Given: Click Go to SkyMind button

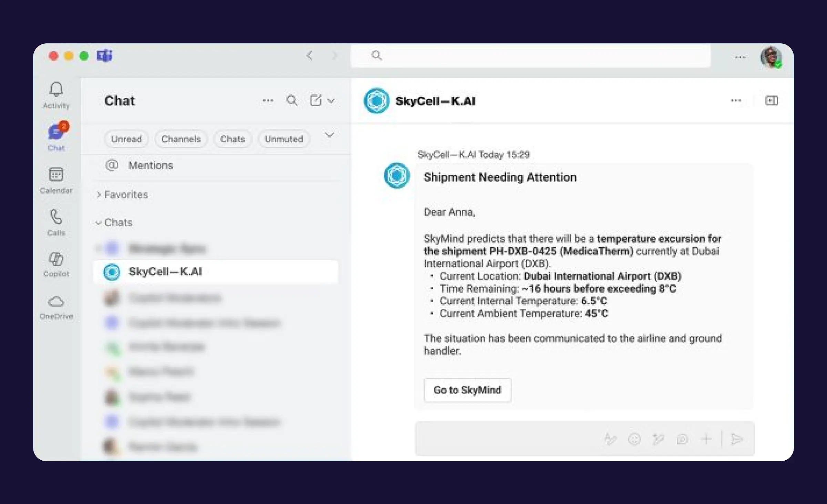Looking at the screenshot, I should pos(468,390).
